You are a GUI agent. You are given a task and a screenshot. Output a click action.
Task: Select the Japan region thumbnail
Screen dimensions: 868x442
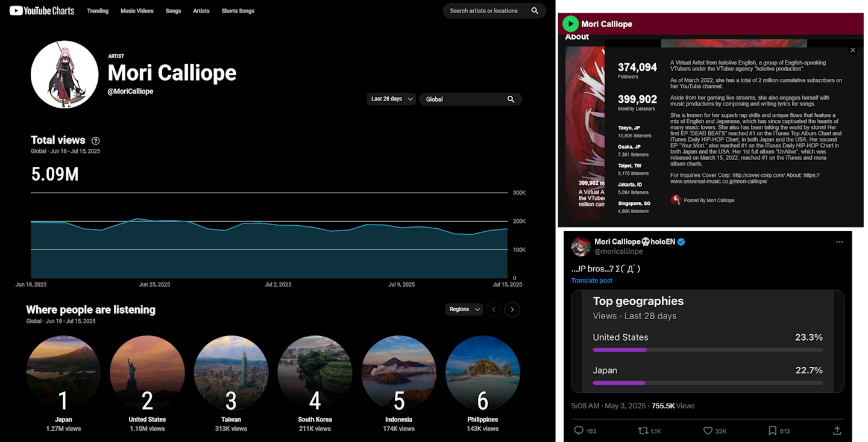[63, 373]
